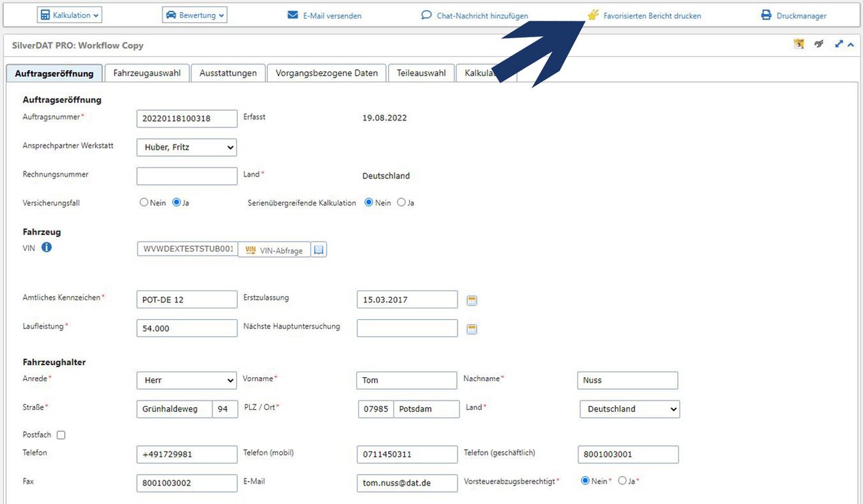This screenshot has width=863, height=504.
Task: Click the yellow calendar icon in panel header
Action: 799,45
